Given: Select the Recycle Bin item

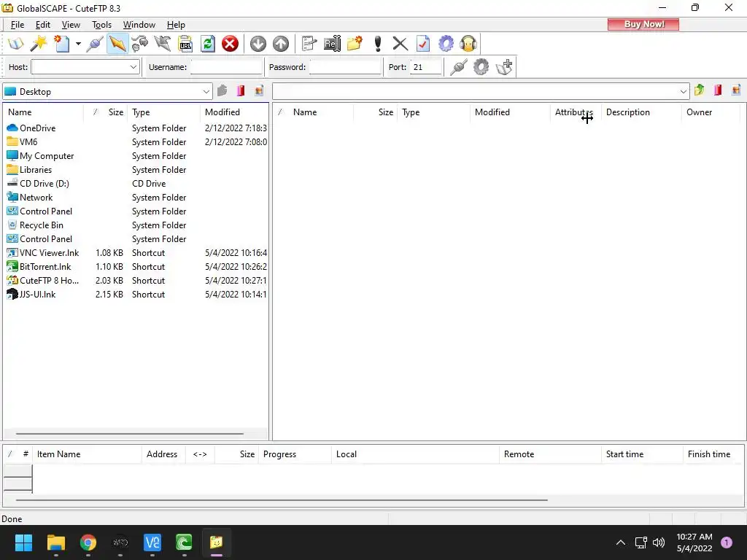Looking at the screenshot, I should pyautogui.click(x=35, y=225).
